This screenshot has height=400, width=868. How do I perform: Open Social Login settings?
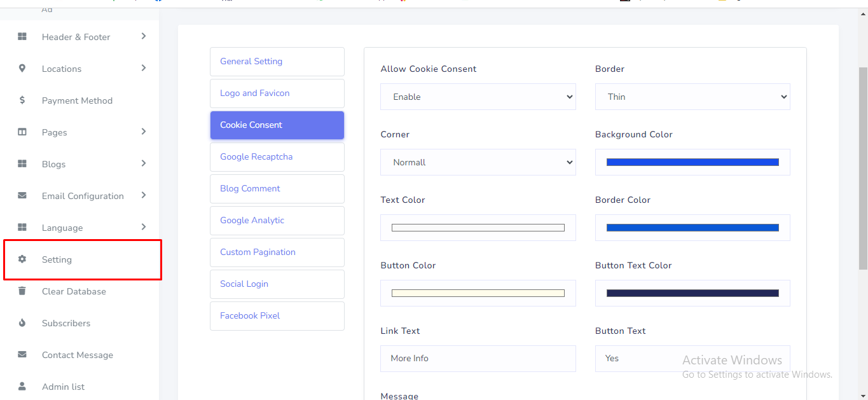[277, 284]
